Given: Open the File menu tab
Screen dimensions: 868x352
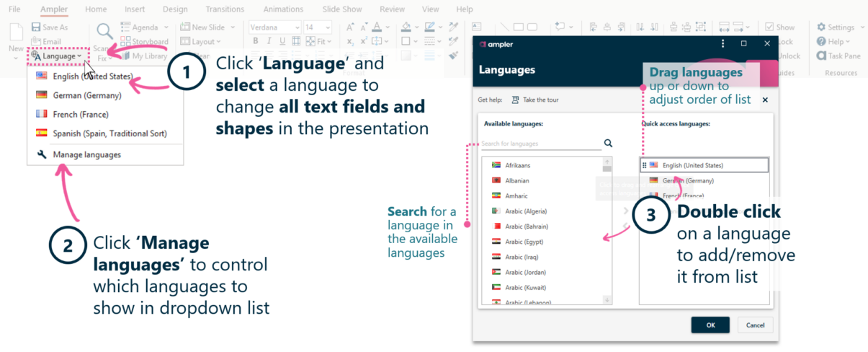Looking at the screenshot, I should point(14,9).
